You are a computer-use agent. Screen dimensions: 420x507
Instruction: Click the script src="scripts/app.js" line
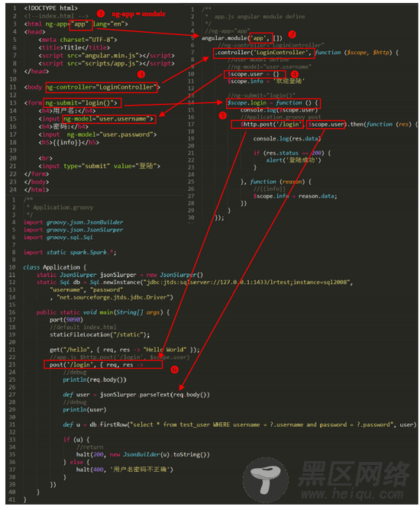[x=106, y=63]
